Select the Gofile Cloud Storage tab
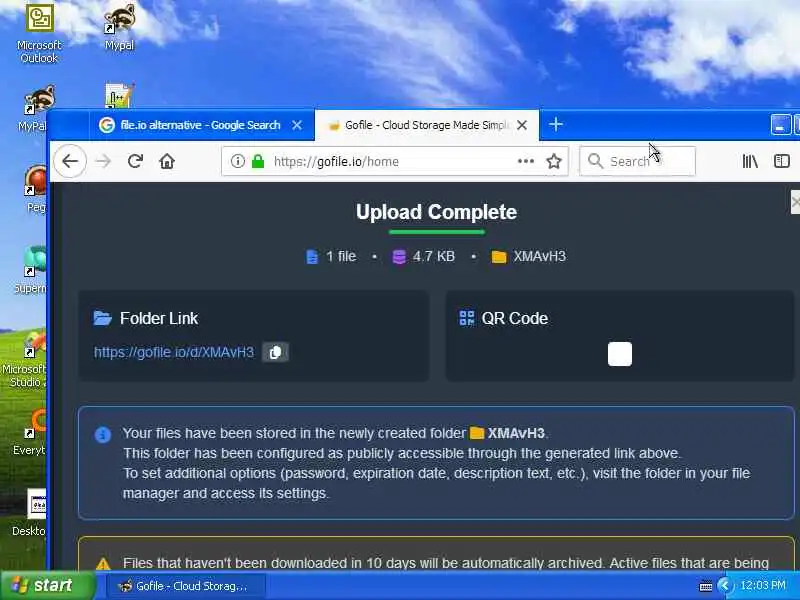Screen dimensions: 800x600 [427, 125]
